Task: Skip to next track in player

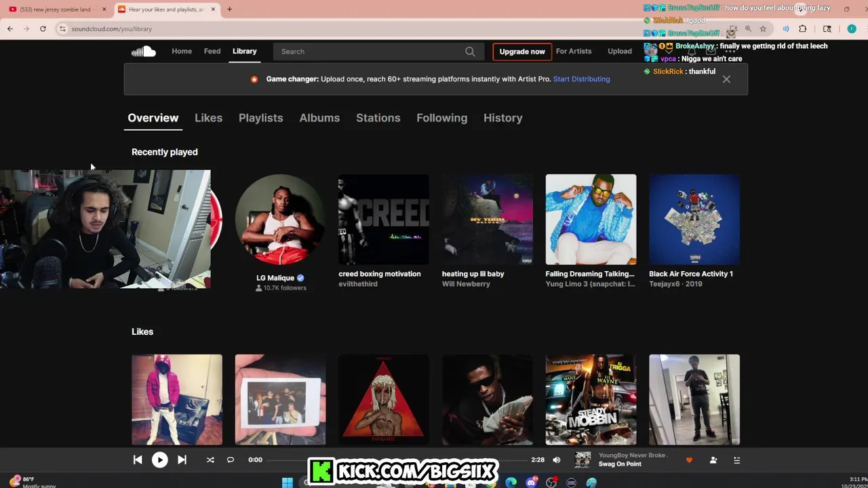Action: point(182,460)
